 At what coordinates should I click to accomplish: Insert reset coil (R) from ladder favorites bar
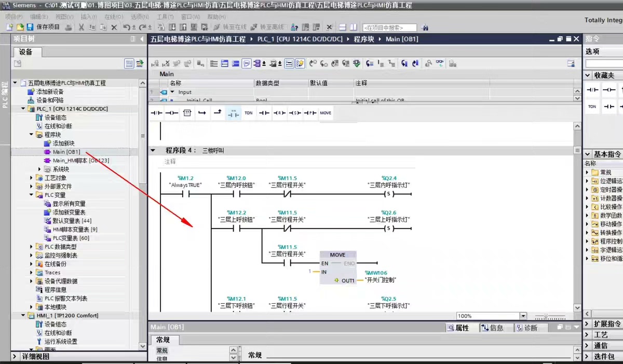(x=280, y=113)
